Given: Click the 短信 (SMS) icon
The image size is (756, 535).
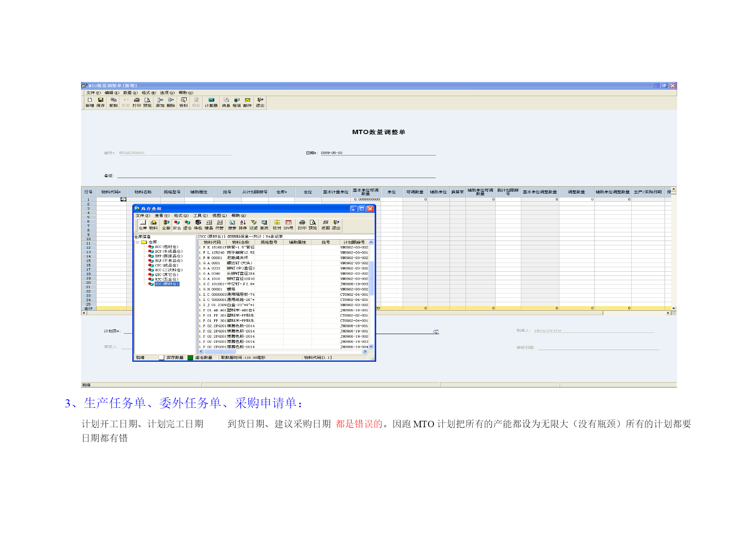Looking at the screenshot, I should click(x=237, y=102).
